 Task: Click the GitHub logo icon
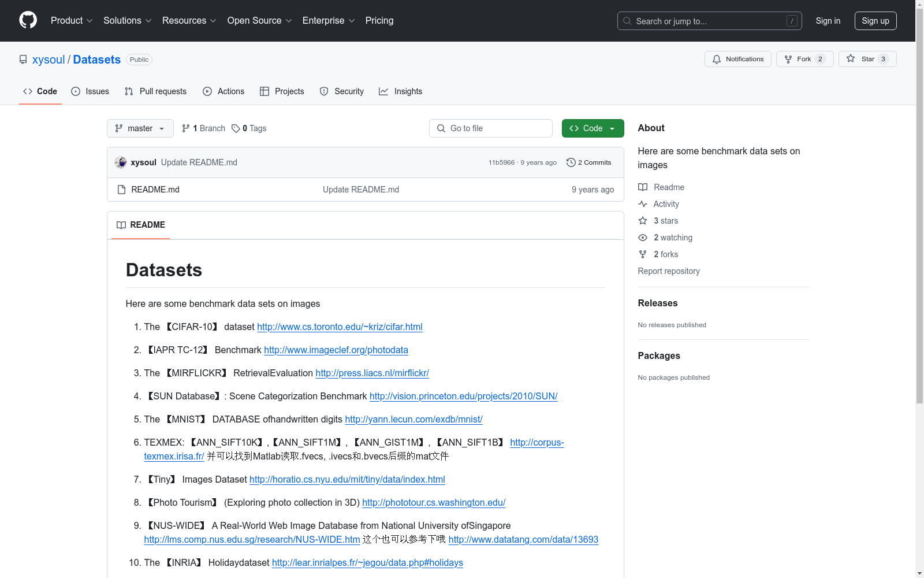click(28, 20)
